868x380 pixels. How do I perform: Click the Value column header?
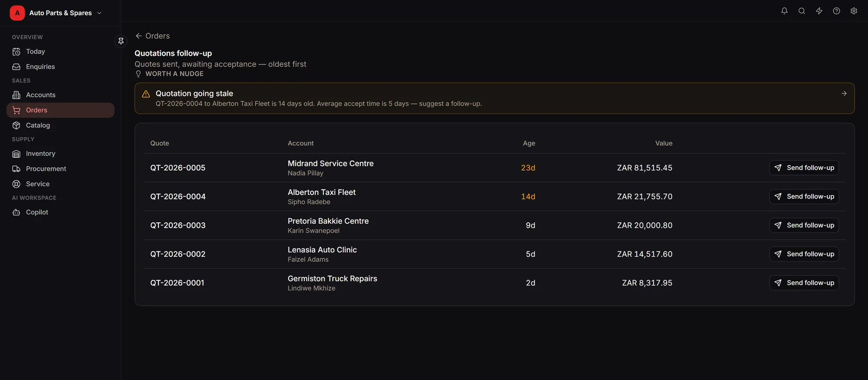664,143
